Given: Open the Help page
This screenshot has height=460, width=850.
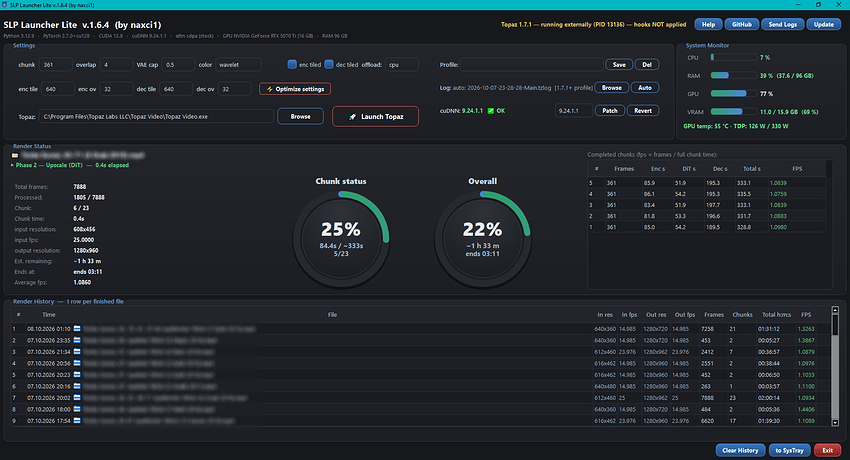Looking at the screenshot, I should 708,24.
